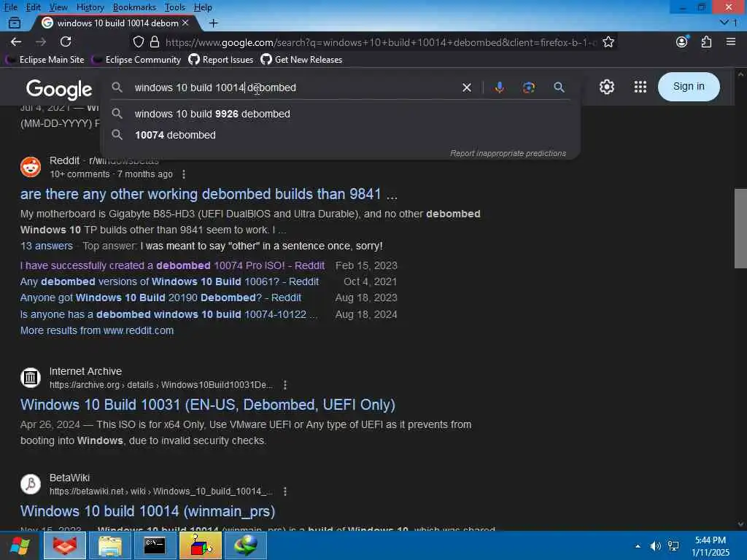Show hidden system tray icons
Image resolution: width=747 pixels, height=560 pixels.
pyautogui.click(x=638, y=546)
